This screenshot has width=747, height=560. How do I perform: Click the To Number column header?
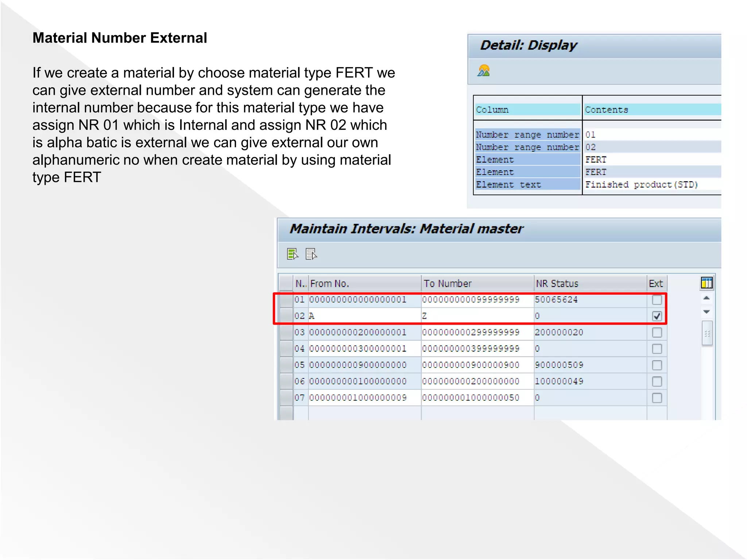click(x=477, y=283)
